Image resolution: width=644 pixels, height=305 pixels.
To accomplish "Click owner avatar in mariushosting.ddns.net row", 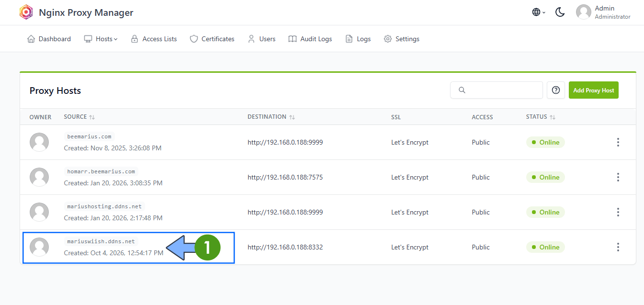I will click(39, 212).
